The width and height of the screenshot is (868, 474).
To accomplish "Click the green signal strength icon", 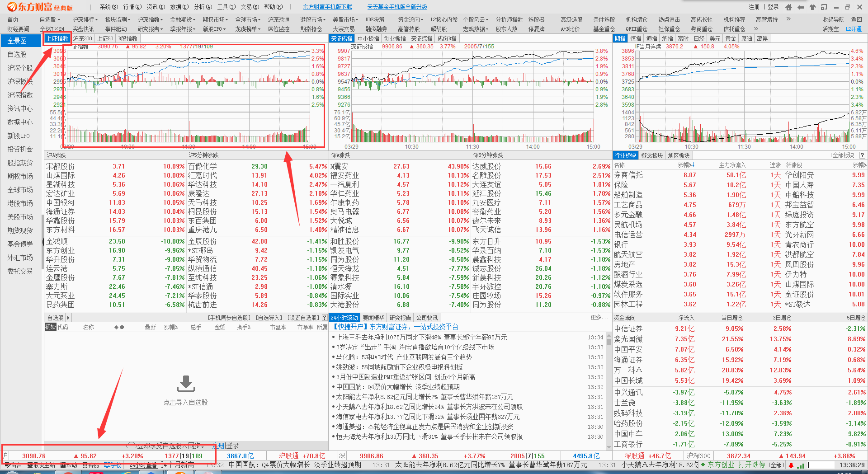I will tap(801, 465).
